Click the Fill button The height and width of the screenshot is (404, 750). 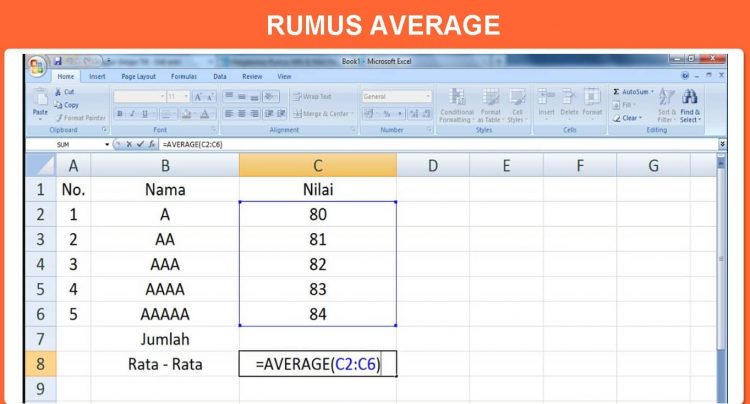point(623,105)
